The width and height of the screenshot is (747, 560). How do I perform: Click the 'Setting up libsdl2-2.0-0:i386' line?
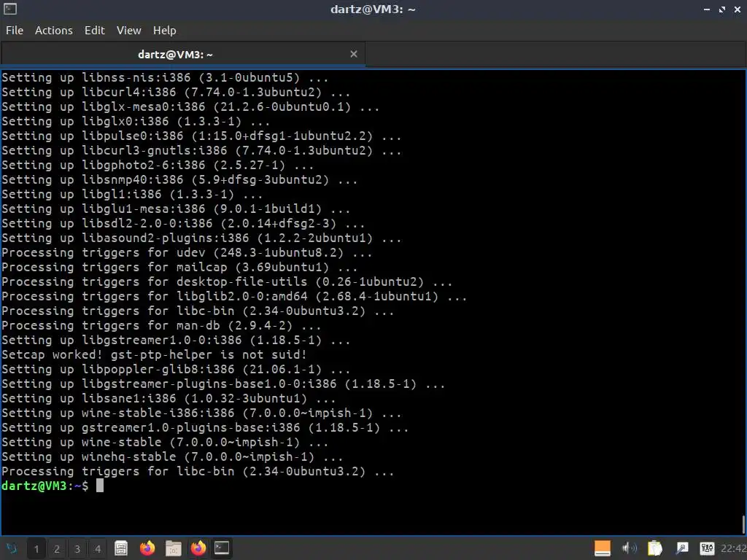coord(183,223)
